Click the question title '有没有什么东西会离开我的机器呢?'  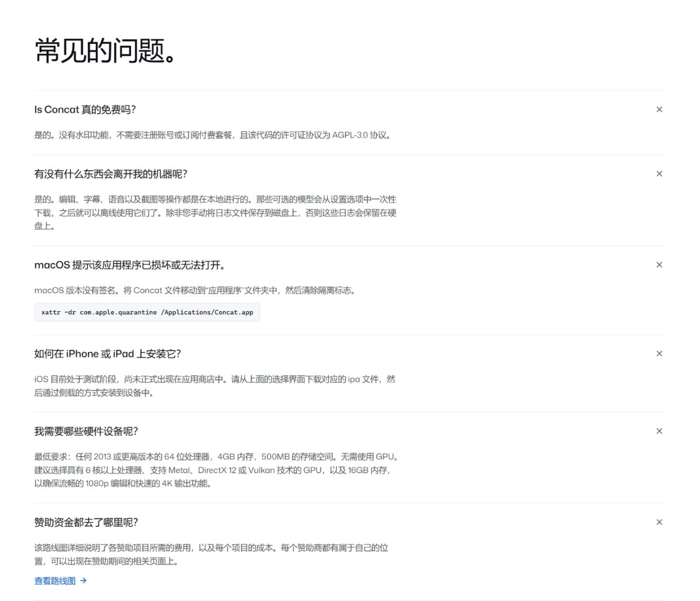coord(111,174)
